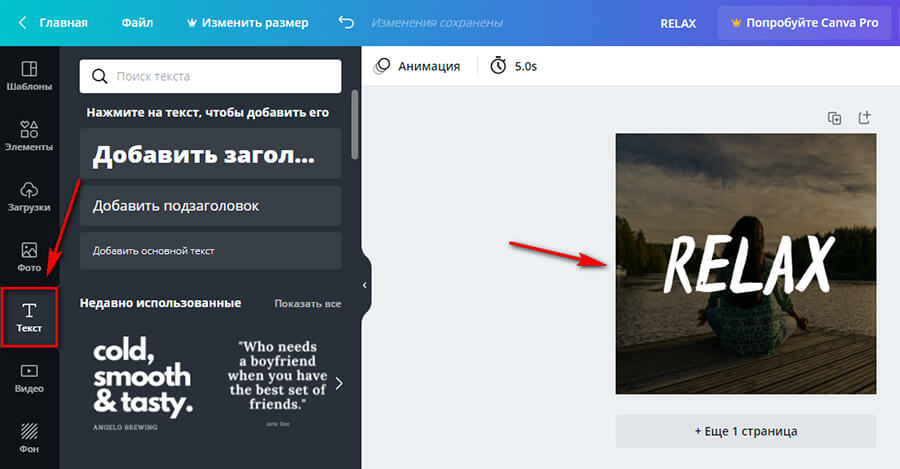
Task: Open Изменить размер resize option
Action: click(x=247, y=22)
